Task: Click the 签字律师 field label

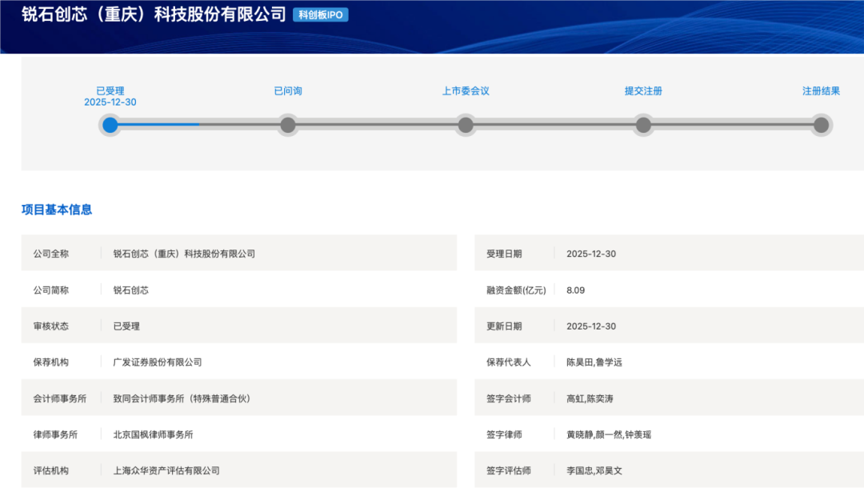Action: (504, 434)
